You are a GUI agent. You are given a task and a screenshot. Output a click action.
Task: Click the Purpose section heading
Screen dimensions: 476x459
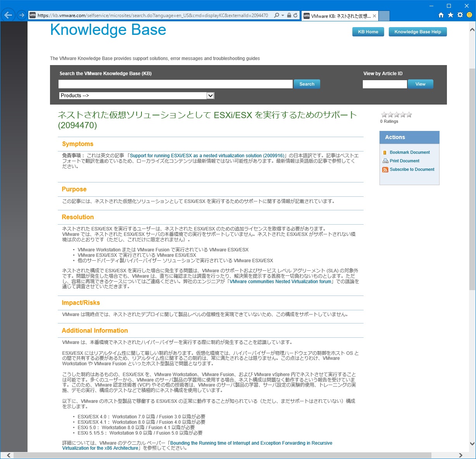coord(74,189)
